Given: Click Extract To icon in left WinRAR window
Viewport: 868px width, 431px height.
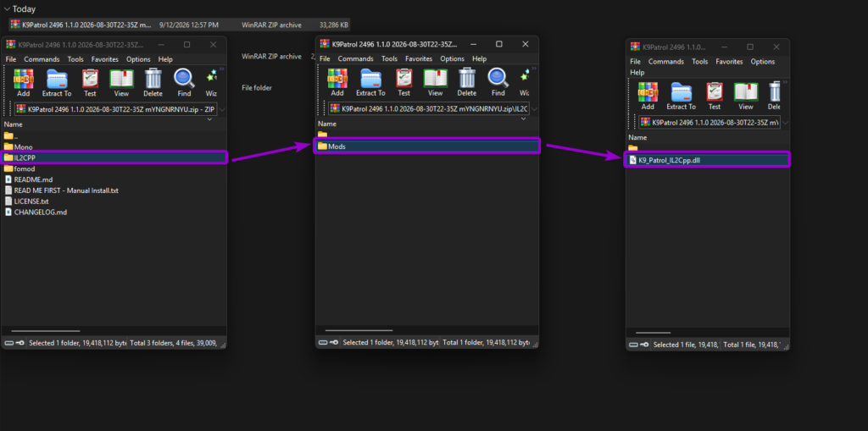Looking at the screenshot, I should [57, 83].
